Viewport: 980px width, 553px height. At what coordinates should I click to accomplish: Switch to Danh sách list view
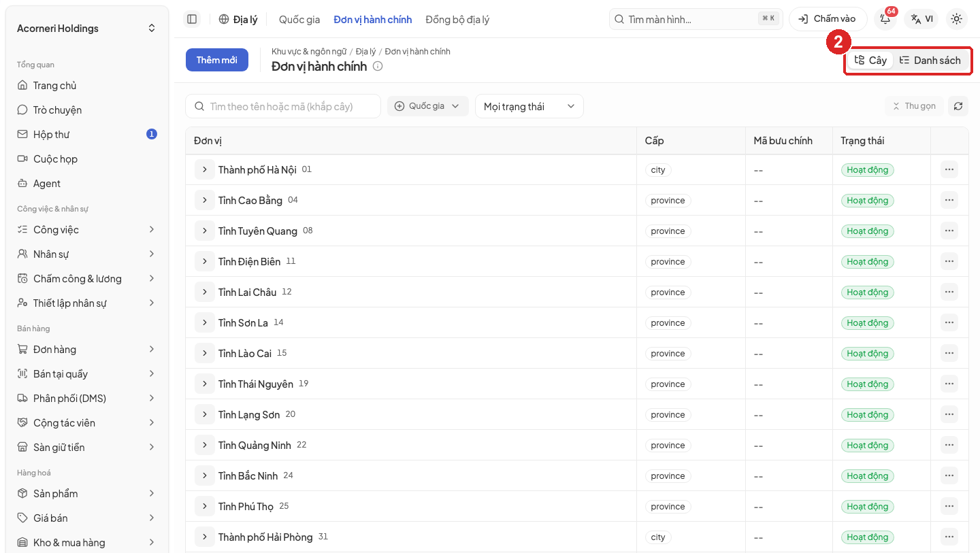pos(930,61)
